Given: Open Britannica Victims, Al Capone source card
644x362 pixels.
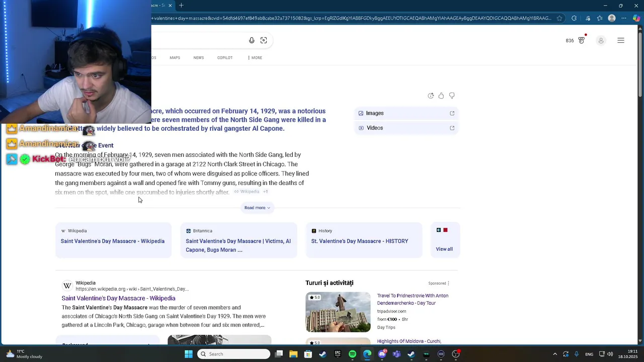Looking at the screenshot, I should (x=238, y=240).
